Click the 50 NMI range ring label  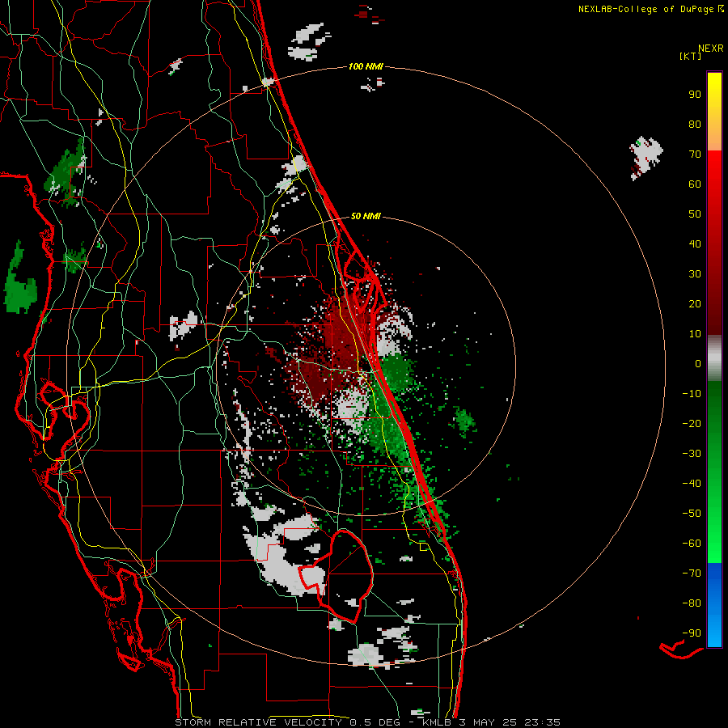click(366, 216)
